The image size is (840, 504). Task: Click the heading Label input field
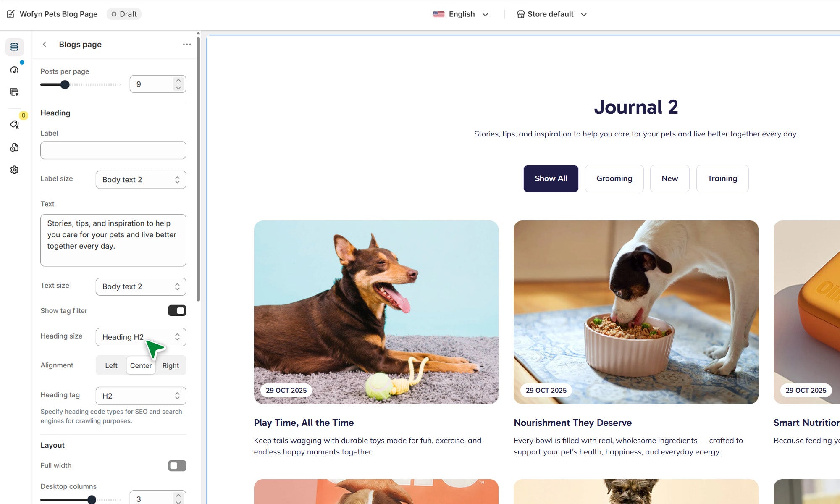[113, 150]
